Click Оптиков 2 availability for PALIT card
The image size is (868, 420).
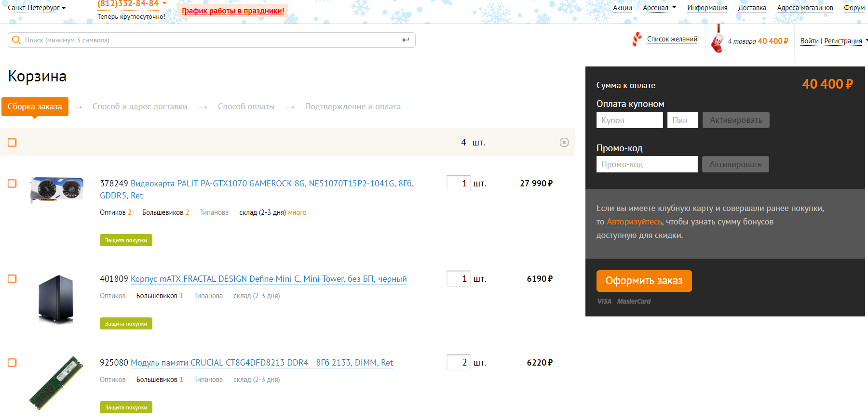tap(116, 212)
